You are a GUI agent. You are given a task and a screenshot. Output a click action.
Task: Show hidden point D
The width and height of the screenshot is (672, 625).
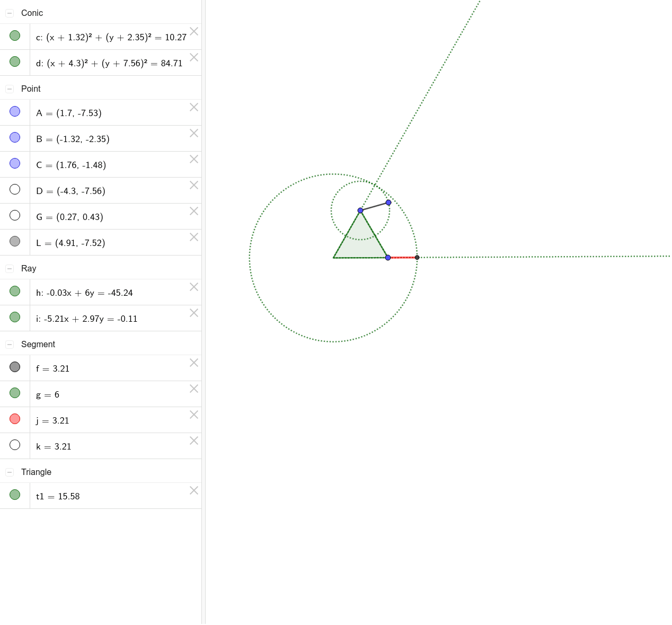pyautogui.click(x=15, y=189)
